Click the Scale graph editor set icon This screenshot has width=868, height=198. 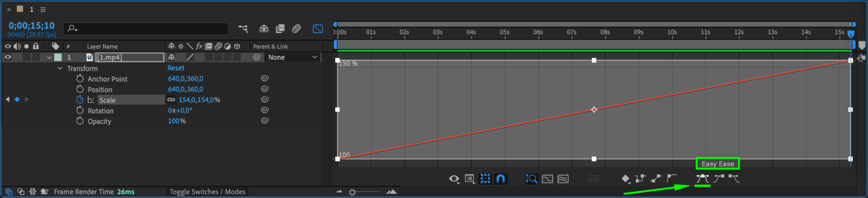[x=91, y=99]
